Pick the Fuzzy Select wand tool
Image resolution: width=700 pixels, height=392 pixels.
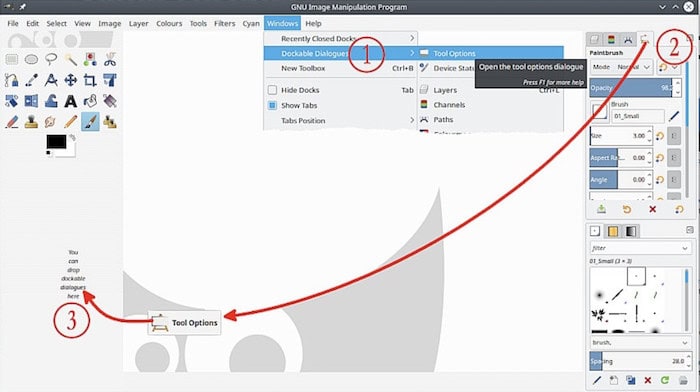coord(70,59)
